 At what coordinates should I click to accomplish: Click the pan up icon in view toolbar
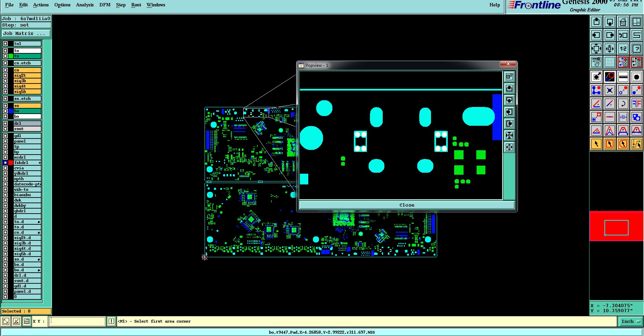point(596,22)
